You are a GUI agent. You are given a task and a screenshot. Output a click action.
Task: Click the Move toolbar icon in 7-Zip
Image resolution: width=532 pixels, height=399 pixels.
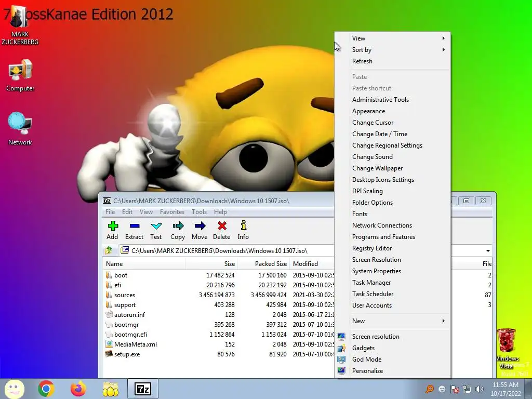tap(199, 230)
